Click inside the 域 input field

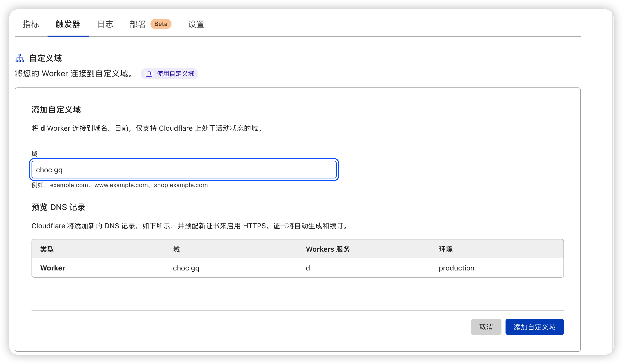click(x=184, y=170)
